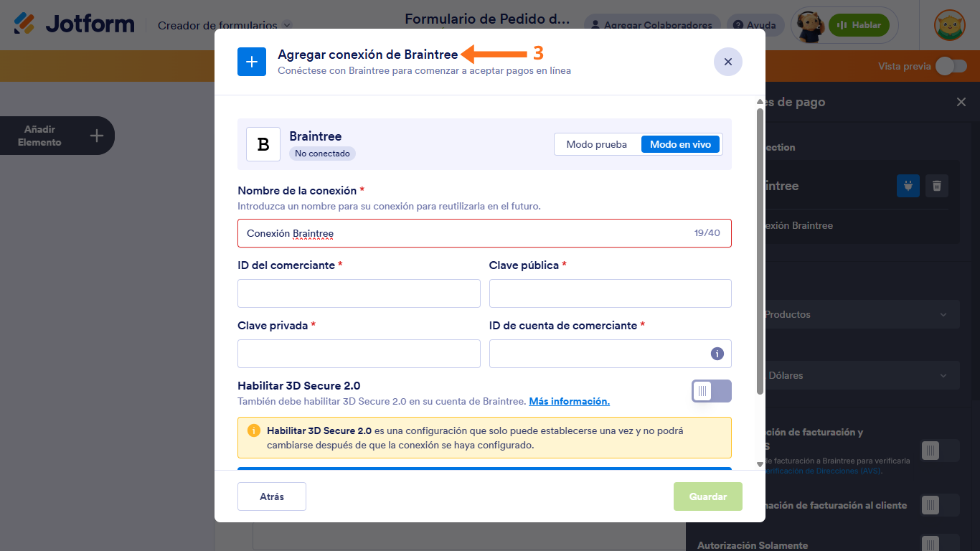Click the AI agent avatar next to Hablar
The width and height of the screenshot is (980, 551).
click(x=811, y=25)
